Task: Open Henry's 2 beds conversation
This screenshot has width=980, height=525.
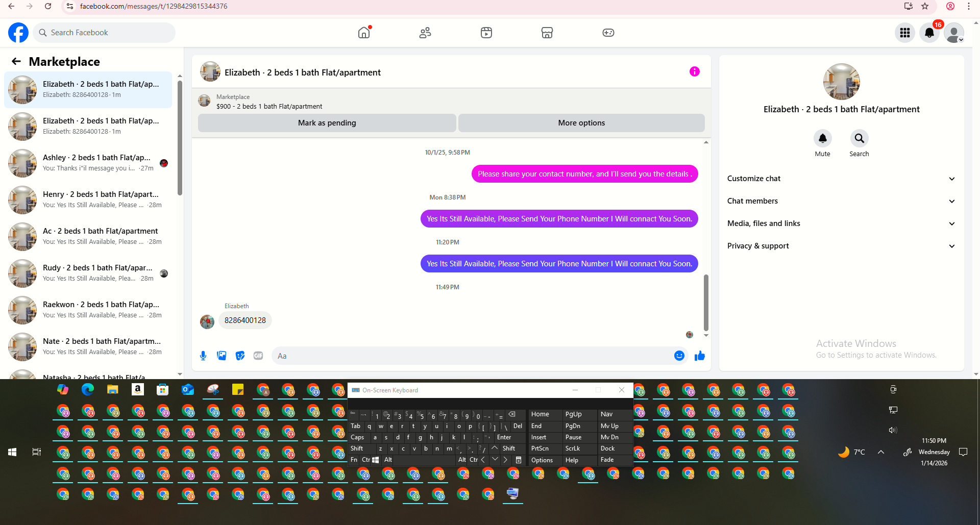Action: coord(88,200)
